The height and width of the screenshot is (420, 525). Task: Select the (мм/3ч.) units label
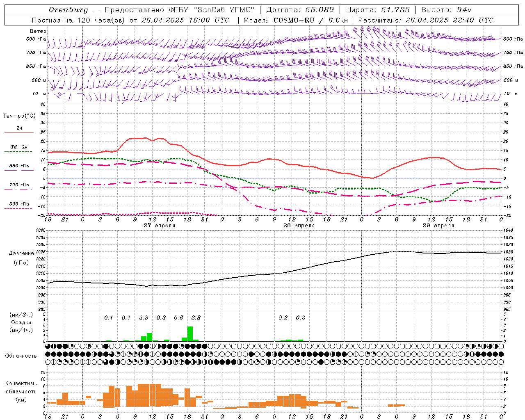click(21, 315)
